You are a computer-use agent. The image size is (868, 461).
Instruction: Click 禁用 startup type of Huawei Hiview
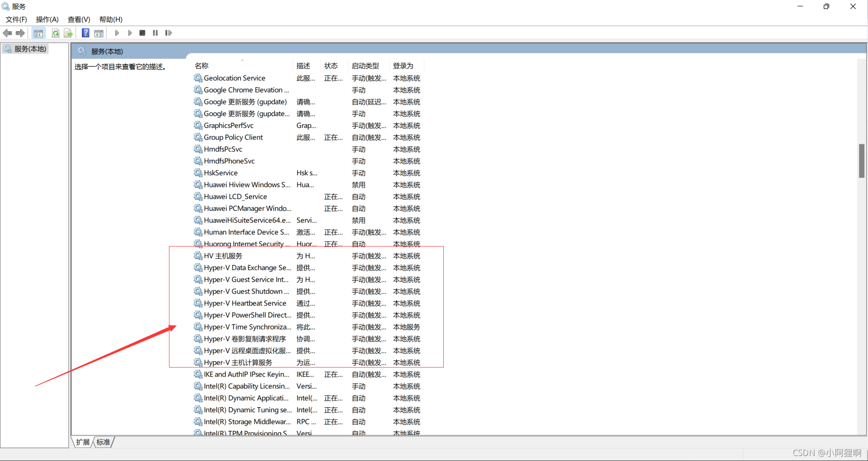click(x=359, y=185)
